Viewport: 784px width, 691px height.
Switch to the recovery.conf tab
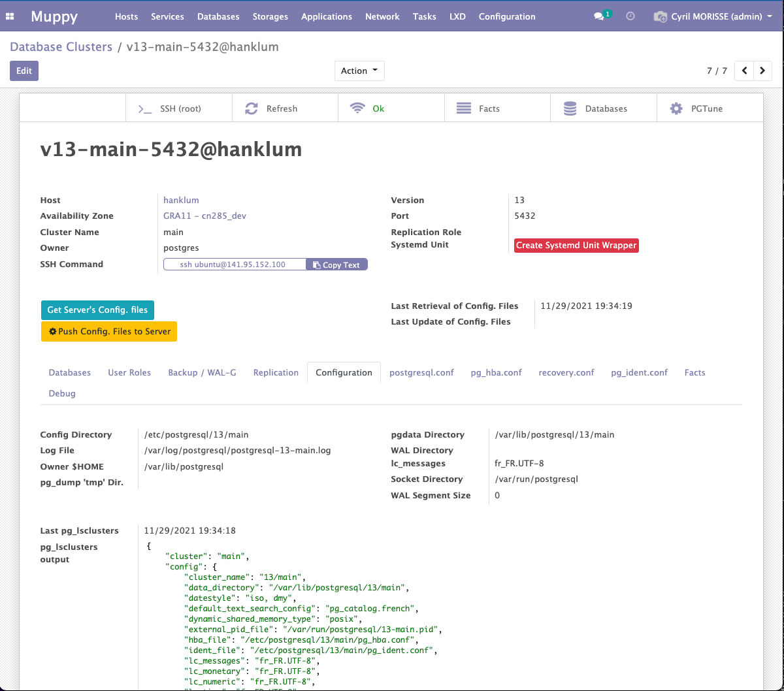[566, 372]
